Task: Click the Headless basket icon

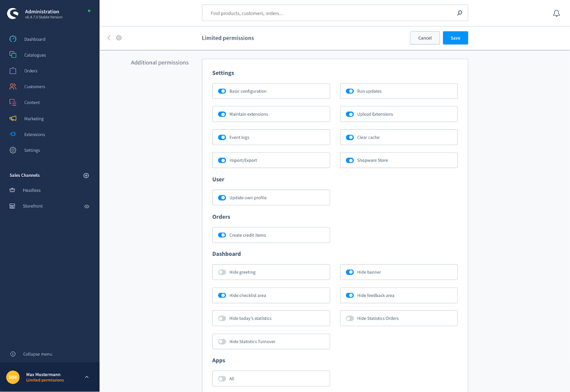Action: coord(12,190)
